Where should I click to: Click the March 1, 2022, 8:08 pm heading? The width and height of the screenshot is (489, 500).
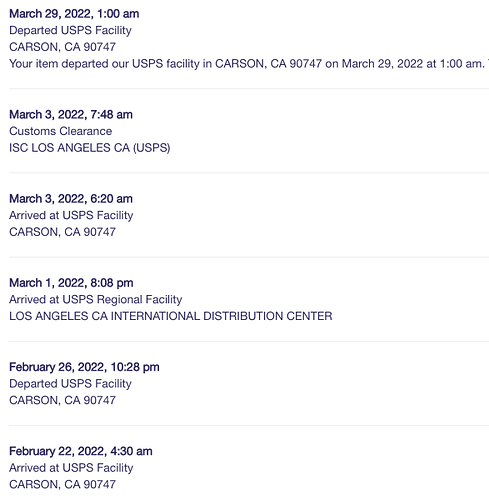(x=71, y=283)
